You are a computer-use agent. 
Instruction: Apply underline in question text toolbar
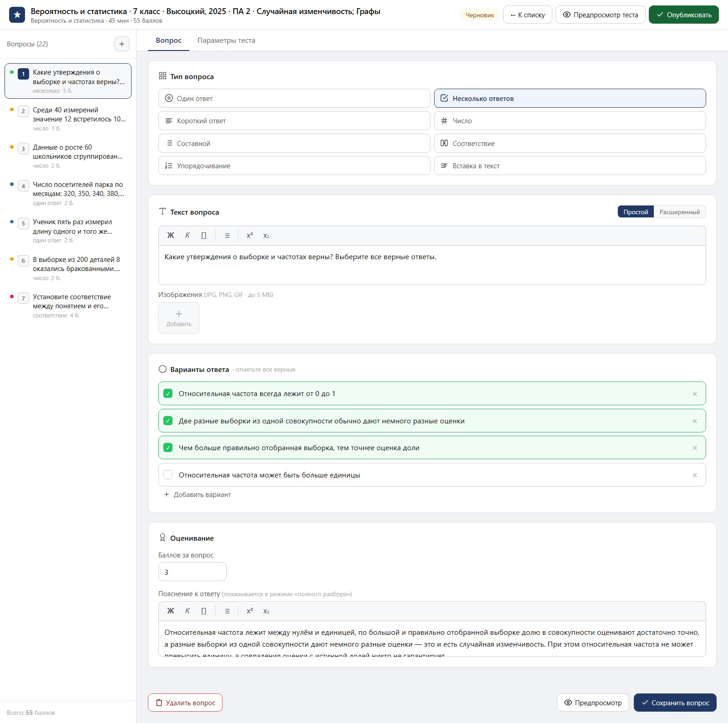click(x=204, y=236)
